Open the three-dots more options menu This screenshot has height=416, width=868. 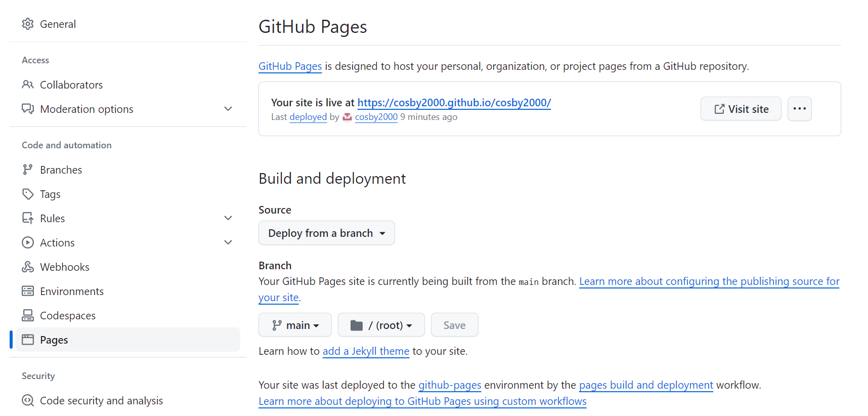pos(800,109)
